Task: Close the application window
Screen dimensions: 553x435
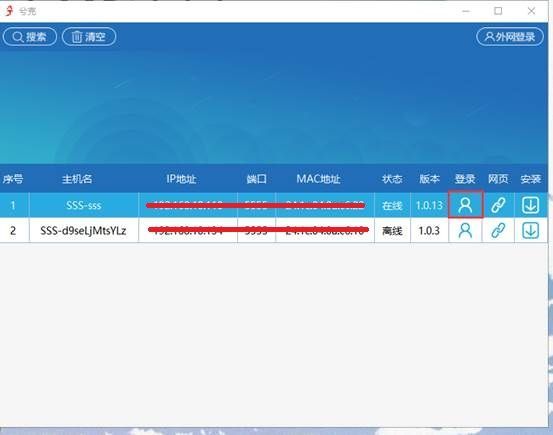Action: click(531, 11)
